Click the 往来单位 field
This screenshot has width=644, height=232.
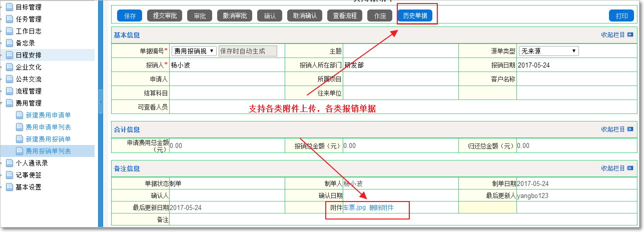coord(401,93)
